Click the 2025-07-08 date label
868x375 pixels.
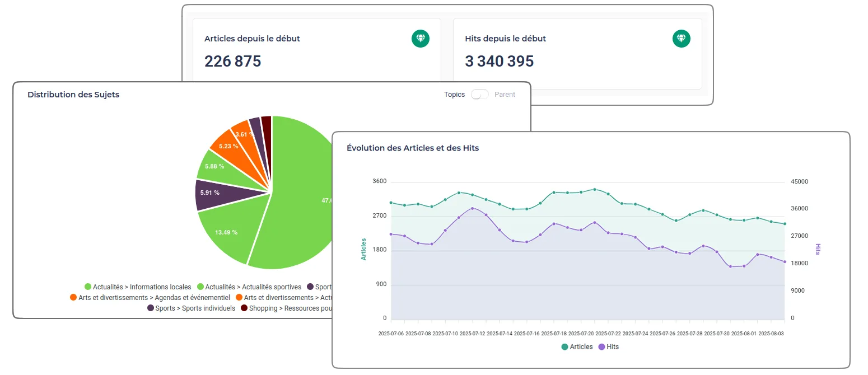pos(418,333)
